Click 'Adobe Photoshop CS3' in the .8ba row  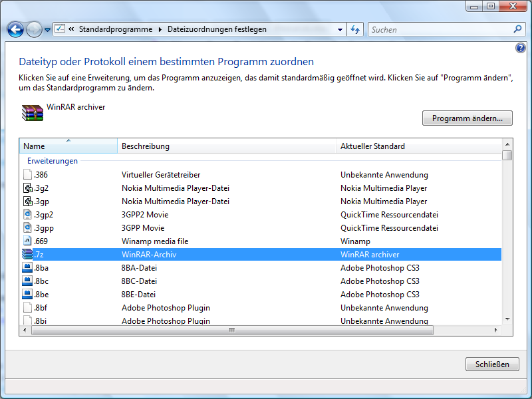(x=380, y=268)
